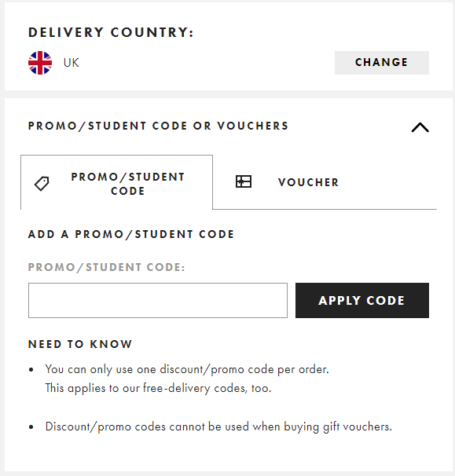
Task: Click the Need to Know heading
Action: tap(80, 344)
